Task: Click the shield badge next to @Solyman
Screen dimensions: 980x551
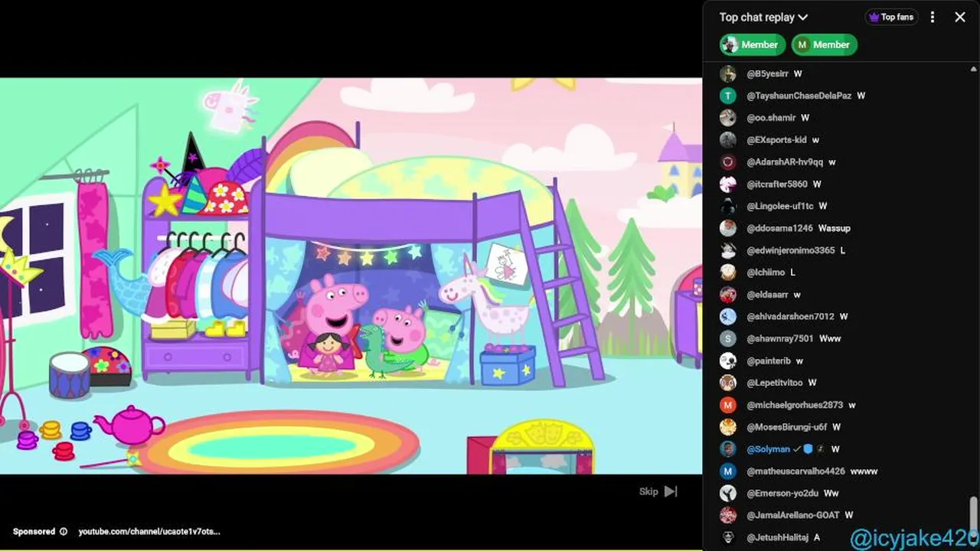Action: point(808,449)
